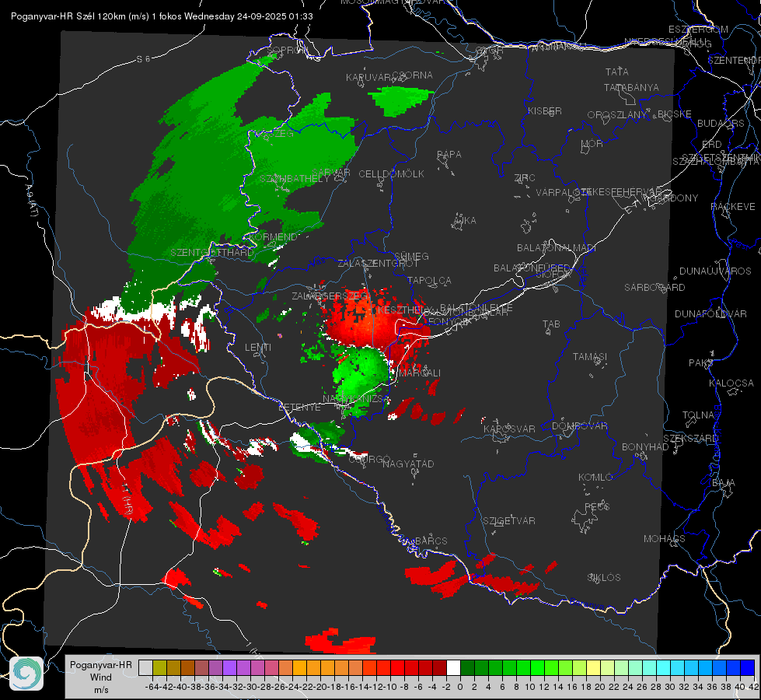
Task: Click the CSORNA town label
Action: [x=413, y=75]
